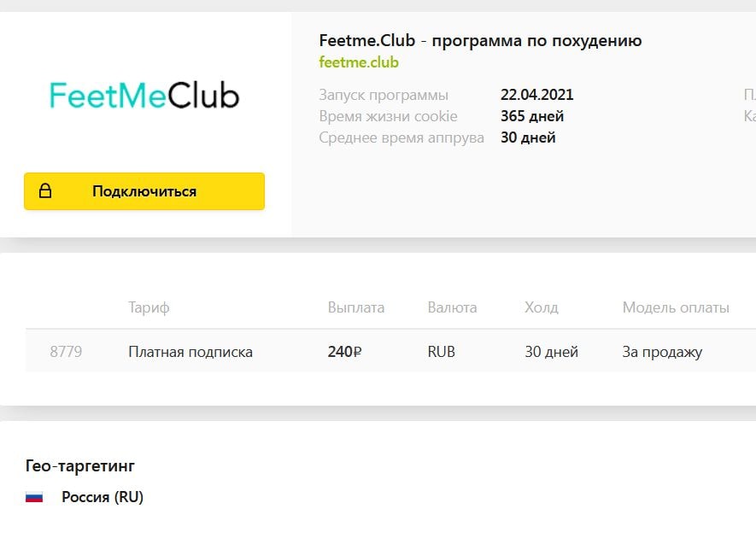Click the 30 дней hold cell

[551, 352]
